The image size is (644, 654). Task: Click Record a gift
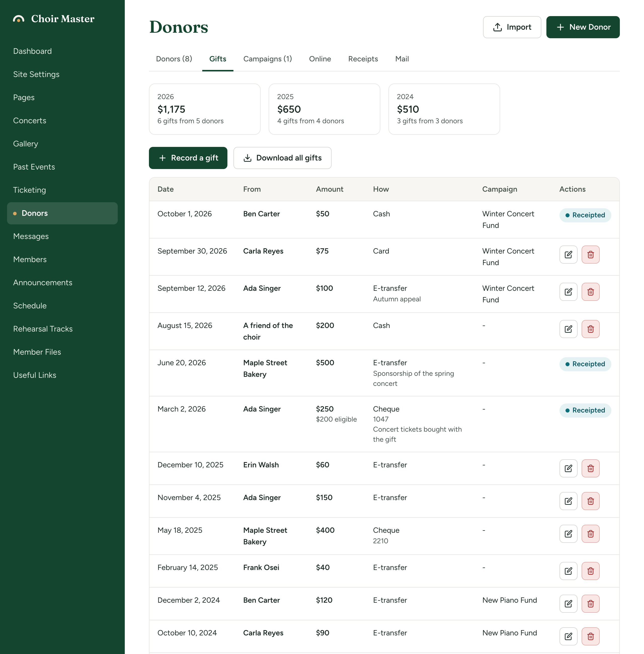(188, 158)
